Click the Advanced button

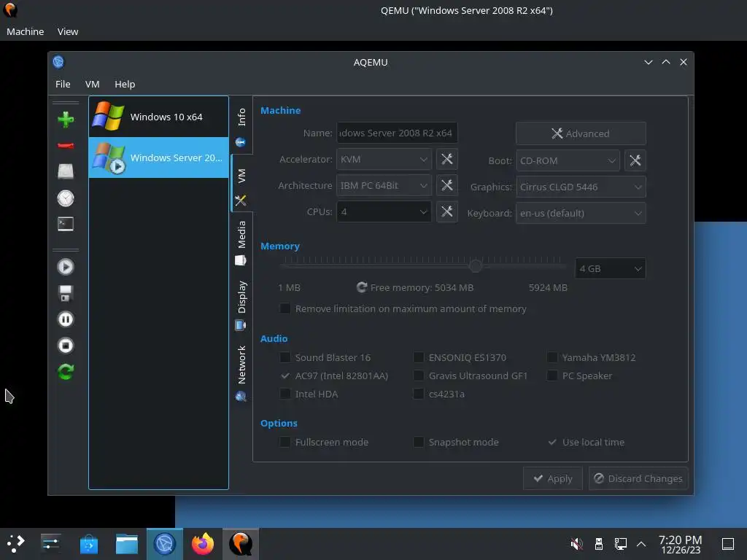tap(581, 133)
